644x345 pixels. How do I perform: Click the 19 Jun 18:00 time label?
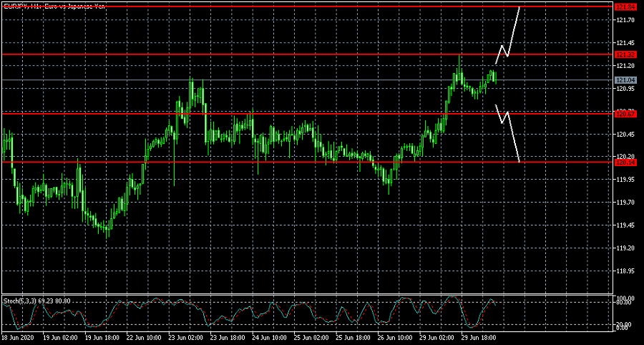point(101,336)
